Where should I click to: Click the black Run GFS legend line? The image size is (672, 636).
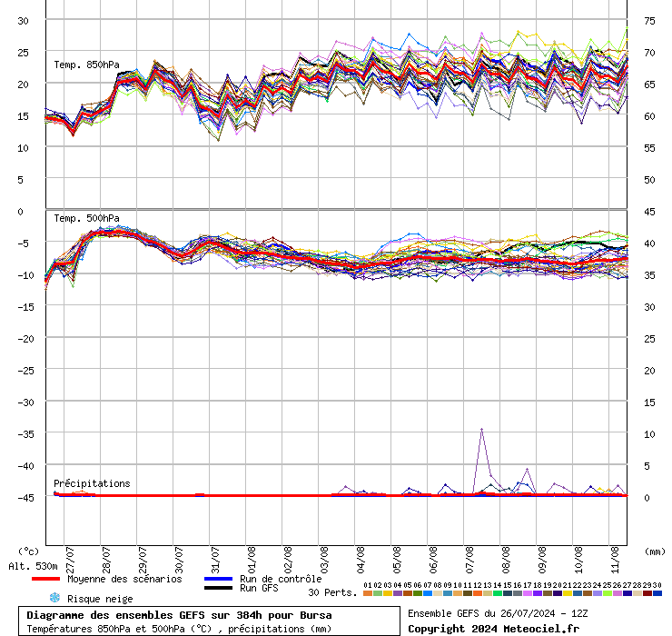(218, 588)
